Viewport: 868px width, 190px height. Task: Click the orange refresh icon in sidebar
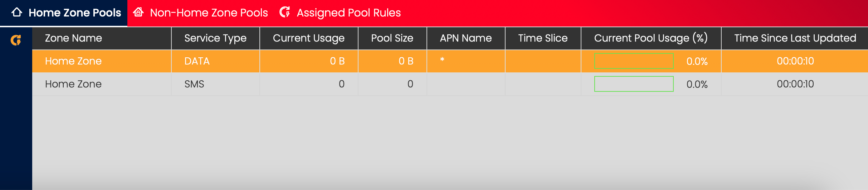point(16,40)
